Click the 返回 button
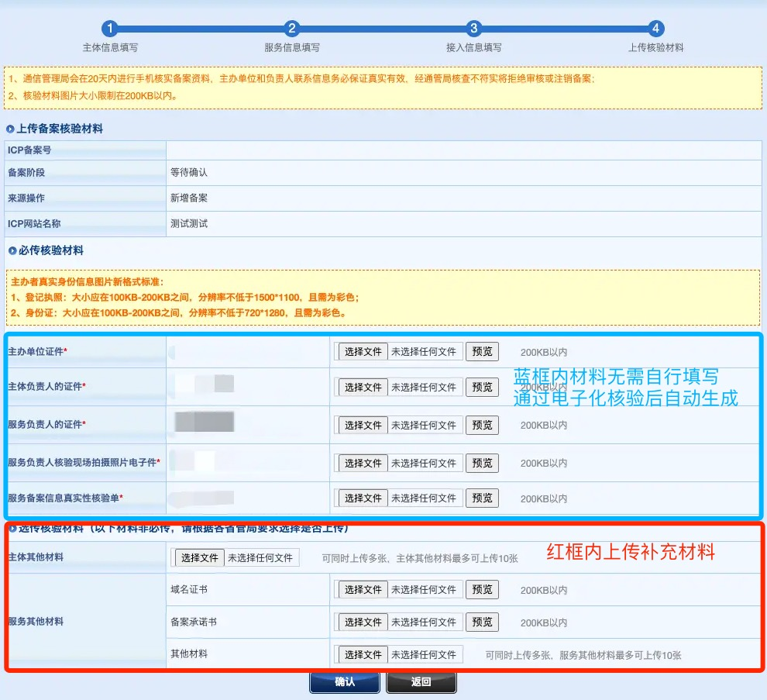The width and height of the screenshot is (767, 700). click(421, 682)
